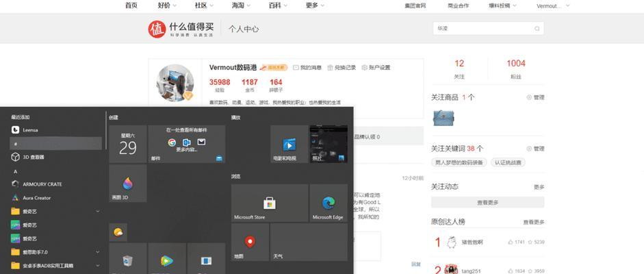Open the followed blue bag product thumbnail
This screenshot has width=644, height=274.
pyautogui.click(x=443, y=118)
